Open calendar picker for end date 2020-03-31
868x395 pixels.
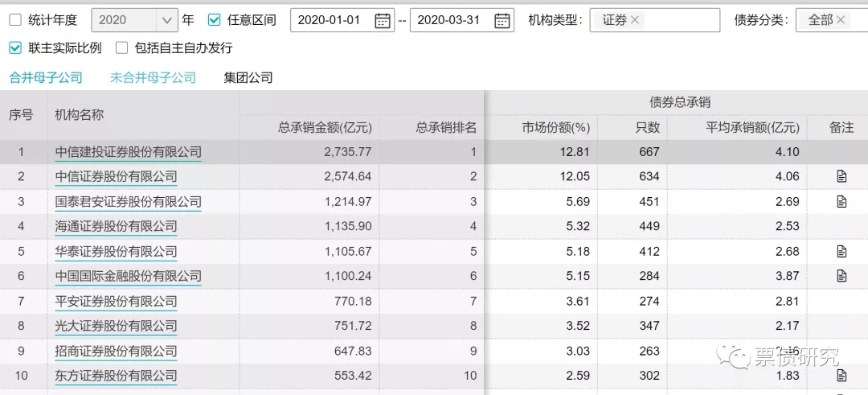(x=502, y=20)
